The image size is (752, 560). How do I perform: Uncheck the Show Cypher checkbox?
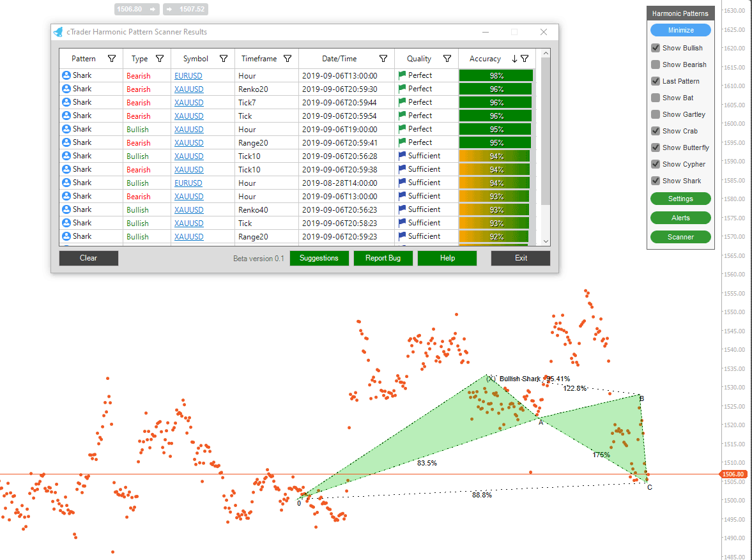(655, 164)
